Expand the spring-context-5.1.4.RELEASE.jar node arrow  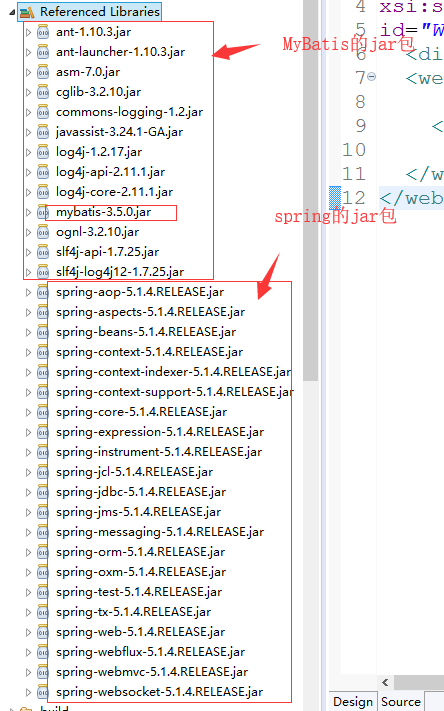(x=28, y=352)
